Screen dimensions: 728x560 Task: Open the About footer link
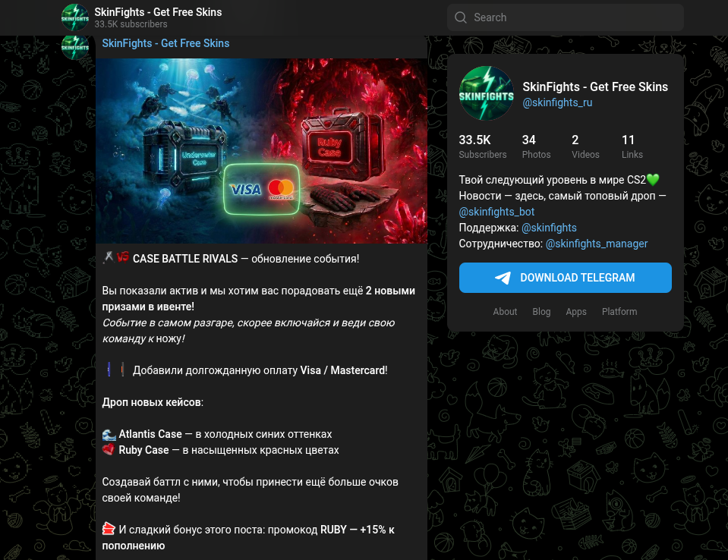click(505, 312)
